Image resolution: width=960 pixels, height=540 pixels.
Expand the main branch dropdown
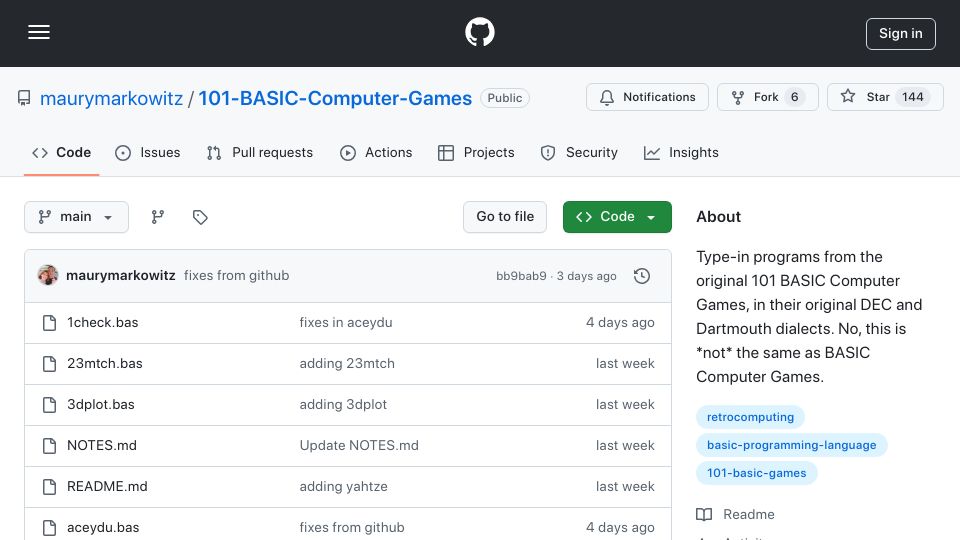77,217
